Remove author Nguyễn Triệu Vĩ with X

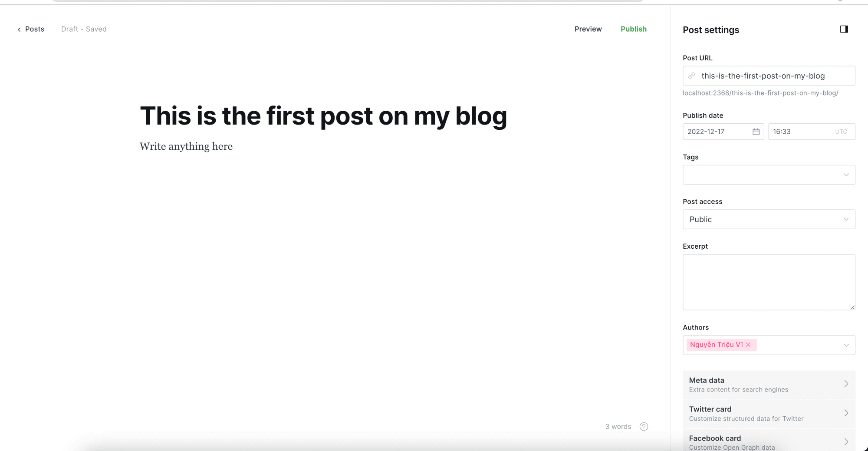point(748,345)
